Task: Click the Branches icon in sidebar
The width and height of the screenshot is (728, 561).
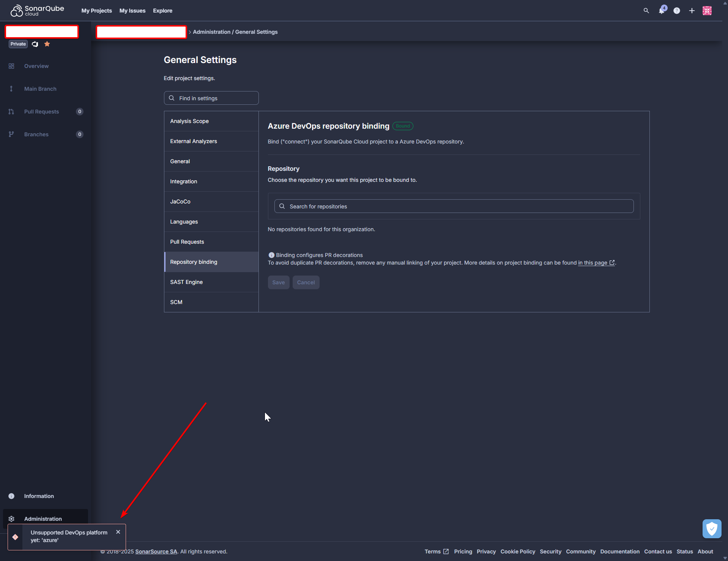Action: (11, 134)
